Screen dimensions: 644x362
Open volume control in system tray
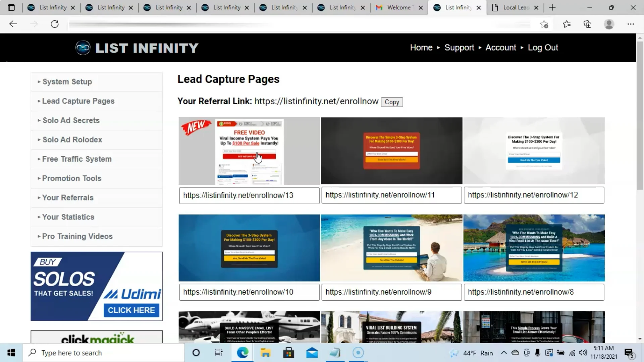(x=583, y=353)
